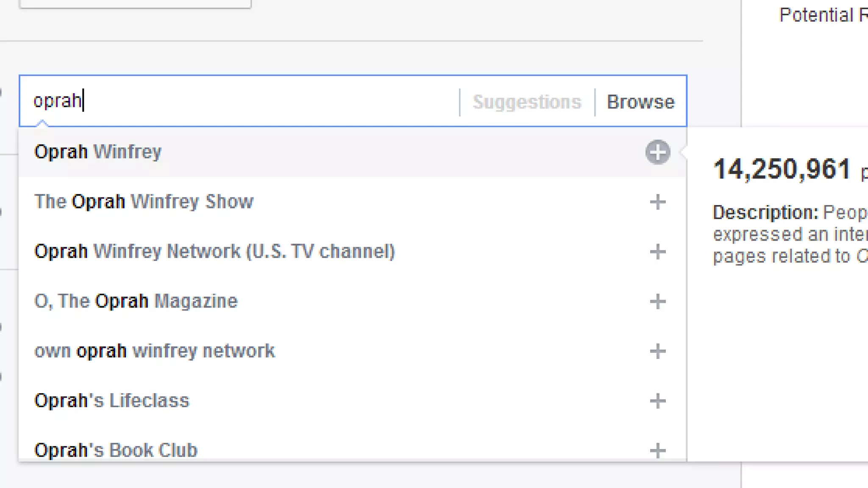Click the 14,250,961 audience size figure

782,169
